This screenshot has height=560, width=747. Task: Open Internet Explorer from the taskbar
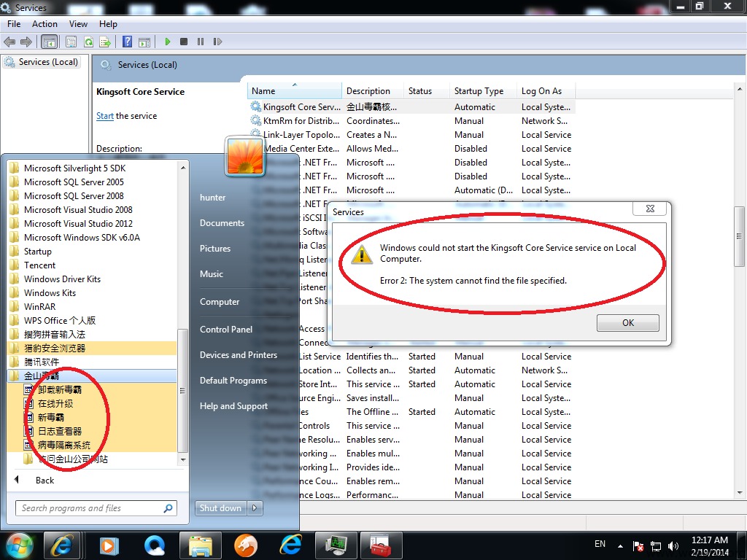(x=63, y=545)
